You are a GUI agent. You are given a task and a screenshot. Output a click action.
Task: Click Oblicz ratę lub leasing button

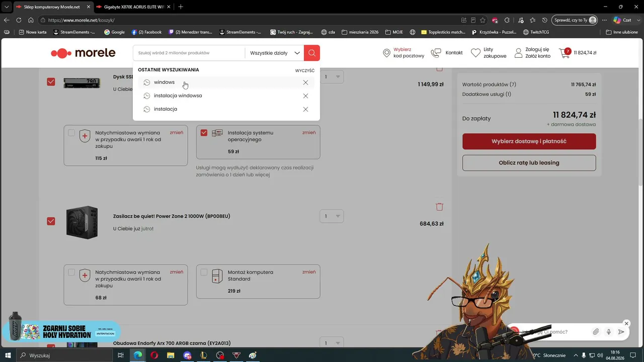[529, 163]
